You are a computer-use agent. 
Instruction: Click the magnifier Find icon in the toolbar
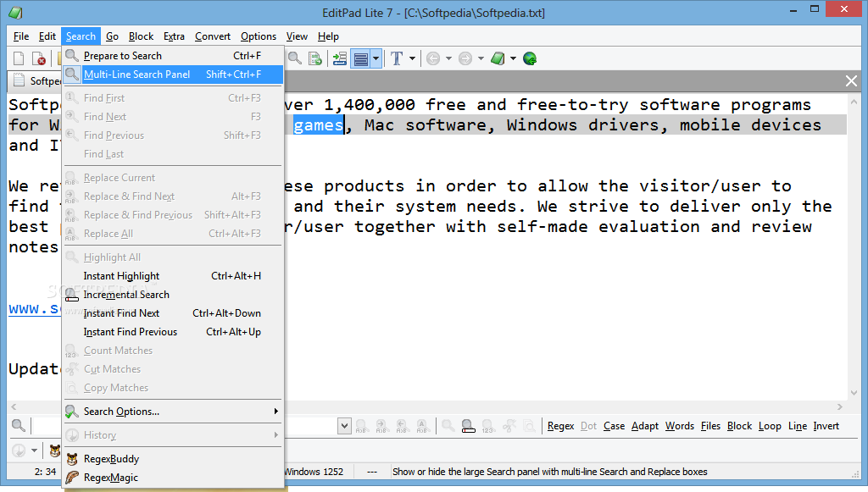tap(295, 58)
